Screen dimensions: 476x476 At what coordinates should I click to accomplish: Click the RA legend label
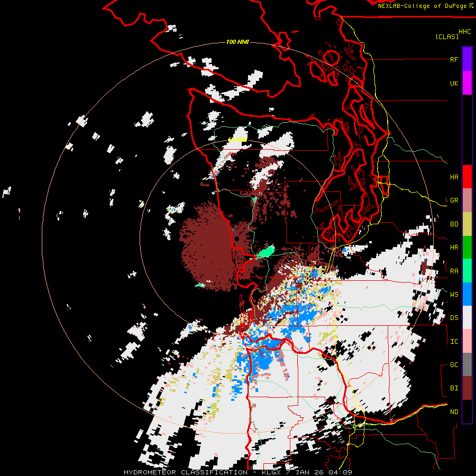454,271
